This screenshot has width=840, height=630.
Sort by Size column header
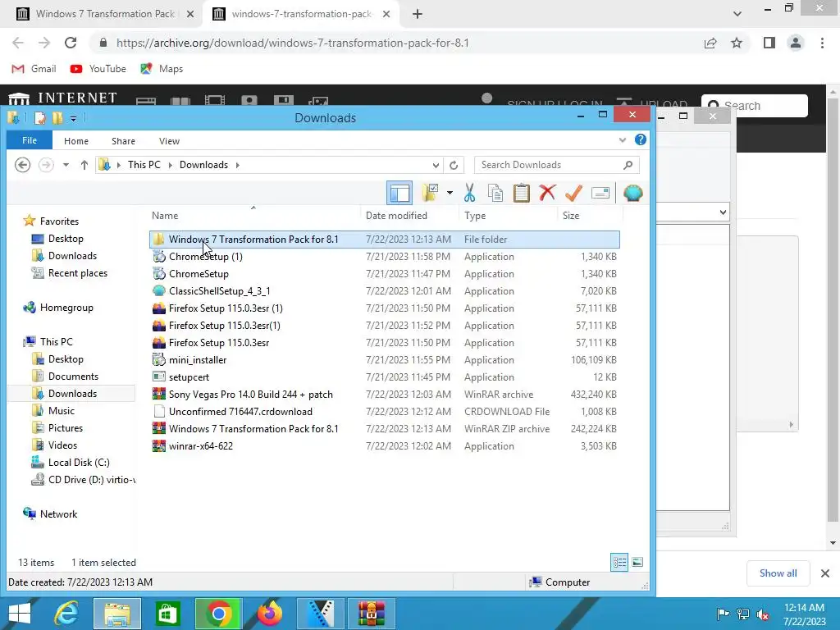(590, 216)
